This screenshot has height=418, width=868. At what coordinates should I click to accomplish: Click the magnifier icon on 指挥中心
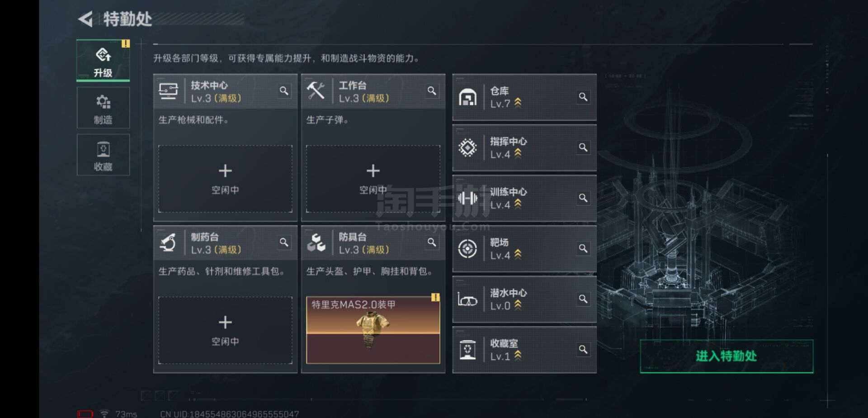click(x=583, y=147)
